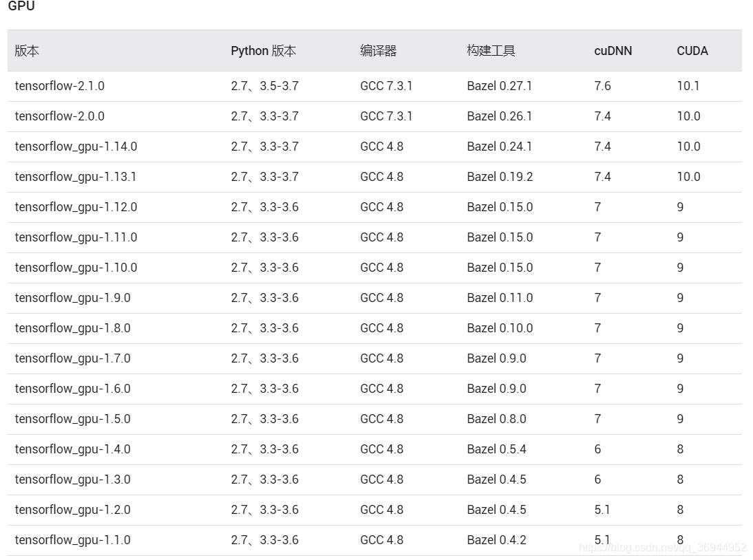Click cuDNN 6 in tensorflow_gpu-1.4.0 row

597,449
